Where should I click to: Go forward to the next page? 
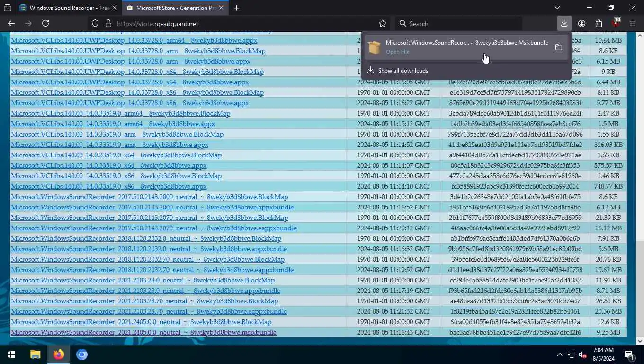pyautogui.click(x=28, y=23)
